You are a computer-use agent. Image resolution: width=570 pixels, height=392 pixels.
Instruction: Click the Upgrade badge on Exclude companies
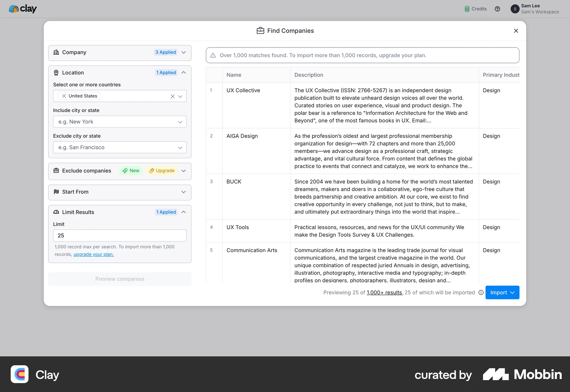coord(161,171)
